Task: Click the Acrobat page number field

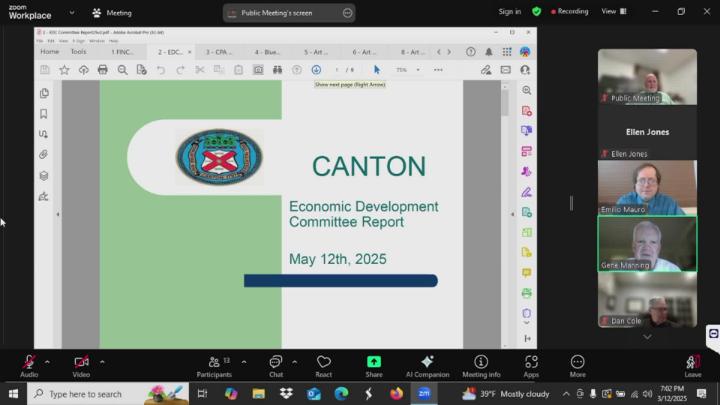Action: click(337, 70)
